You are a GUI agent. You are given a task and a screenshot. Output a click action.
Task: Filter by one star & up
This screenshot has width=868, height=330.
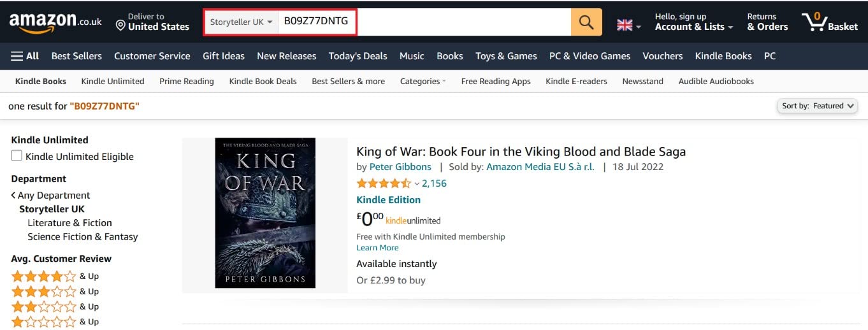[x=55, y=322]
